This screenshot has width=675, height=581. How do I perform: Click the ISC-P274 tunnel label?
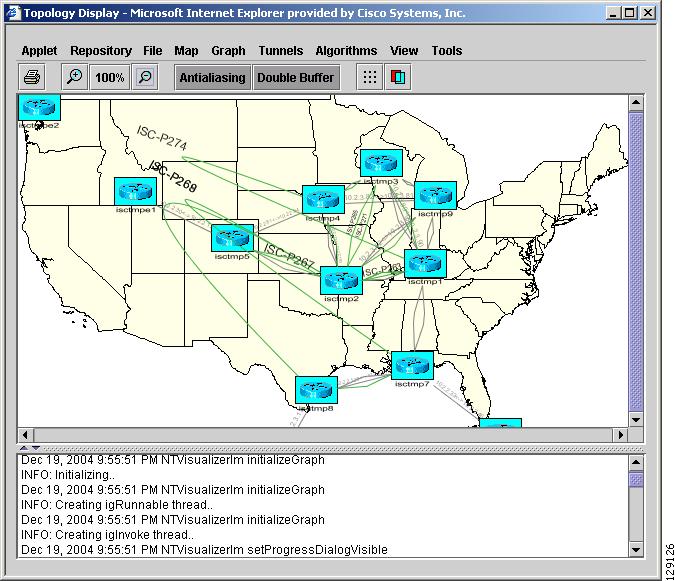(x=162, y=138)
